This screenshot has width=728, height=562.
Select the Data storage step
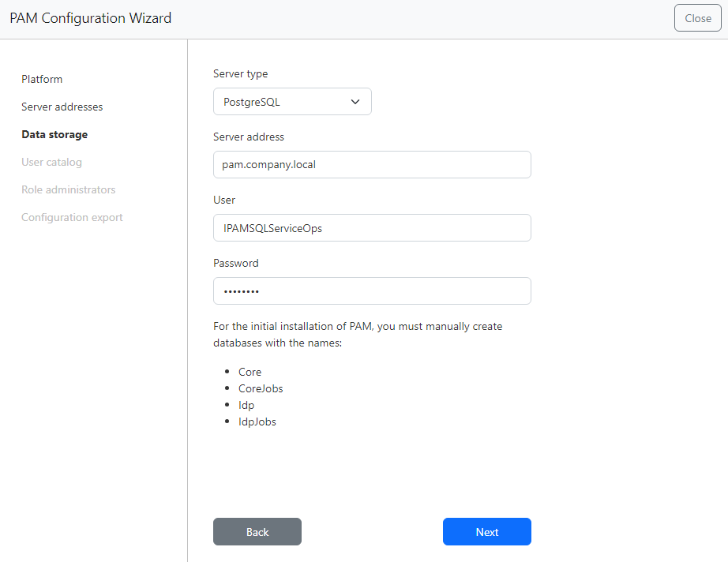54,134
